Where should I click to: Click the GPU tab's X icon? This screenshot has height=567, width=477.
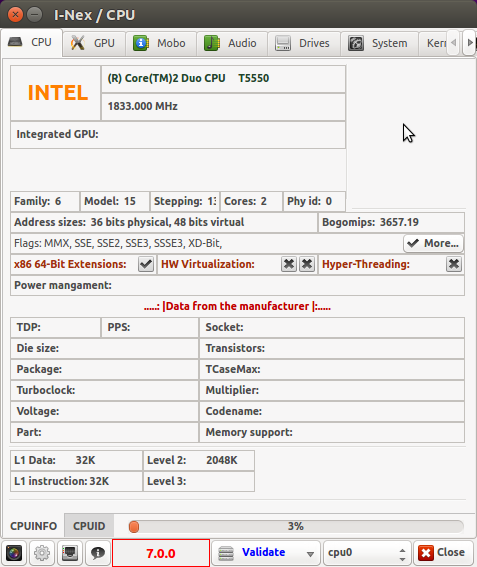coord(77,43)
